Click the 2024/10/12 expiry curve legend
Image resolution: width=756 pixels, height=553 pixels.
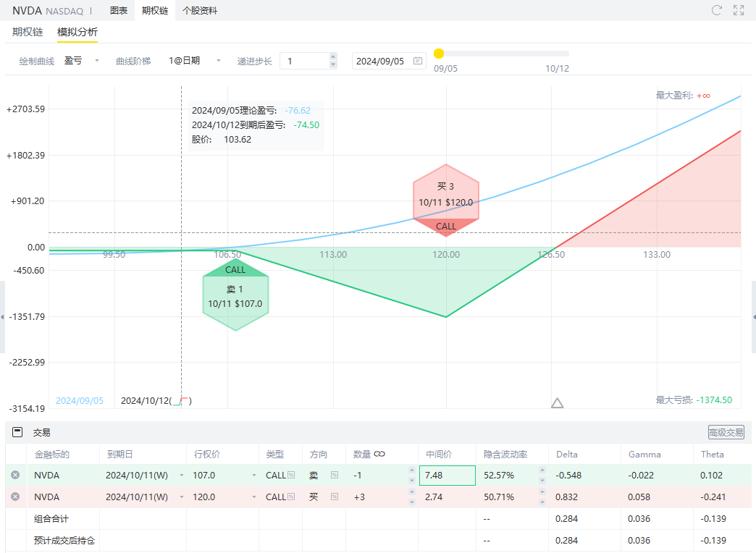click(x=156, y=401)
